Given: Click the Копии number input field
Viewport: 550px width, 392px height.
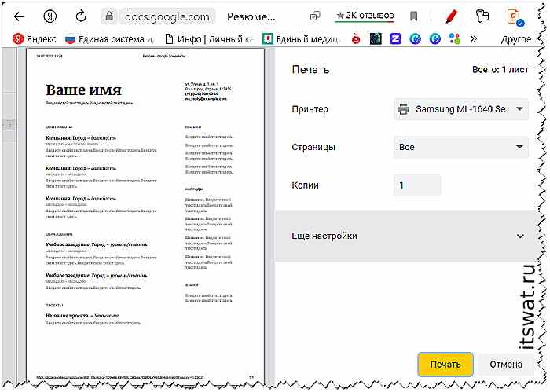Looking at the screenshot, I should 416,185.
